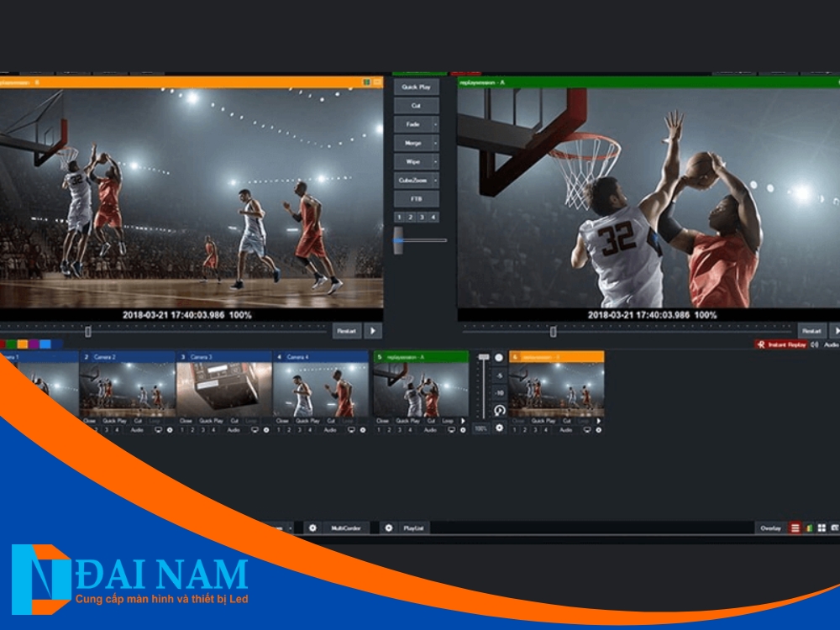Toggle Audio on the Camera 2 input
Screen dimensions: 840x630
pos(137,429)
